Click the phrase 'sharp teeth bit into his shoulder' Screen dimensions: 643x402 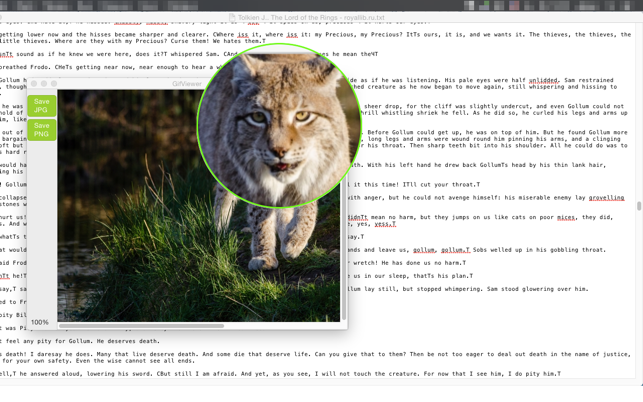(485, 146)
